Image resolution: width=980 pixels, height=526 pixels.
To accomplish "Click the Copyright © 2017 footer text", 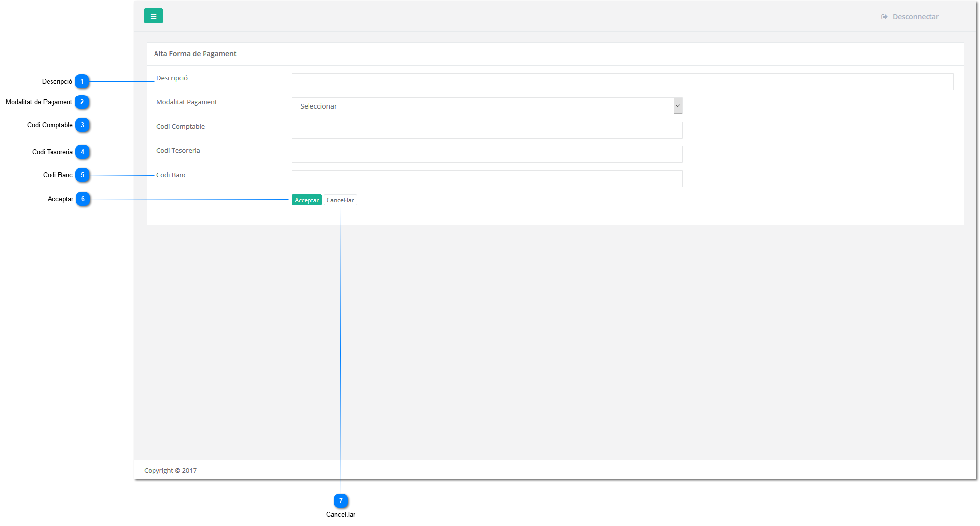I will 170,470.
